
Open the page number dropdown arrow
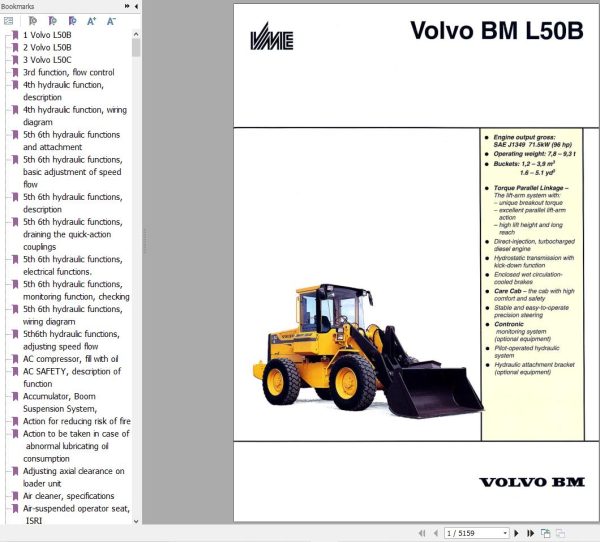tap(505, 533)
